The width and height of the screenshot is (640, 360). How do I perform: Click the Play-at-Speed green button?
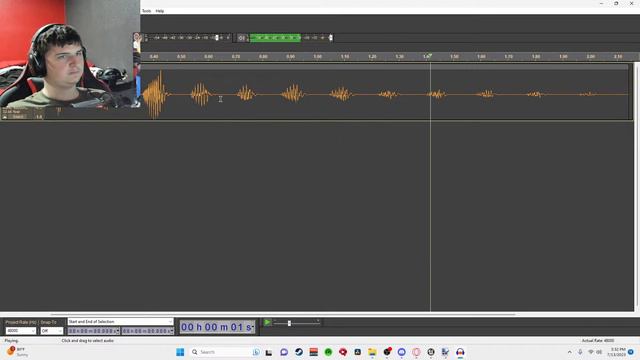coord(267,322)
